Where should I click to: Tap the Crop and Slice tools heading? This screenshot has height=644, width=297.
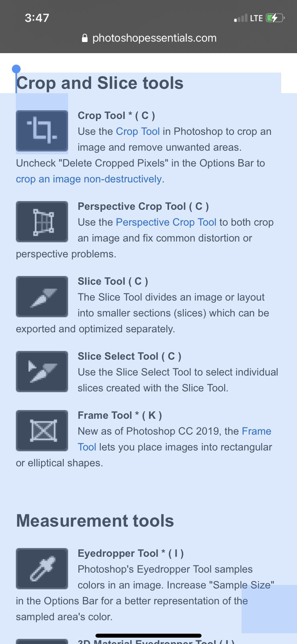click(100, 83)
